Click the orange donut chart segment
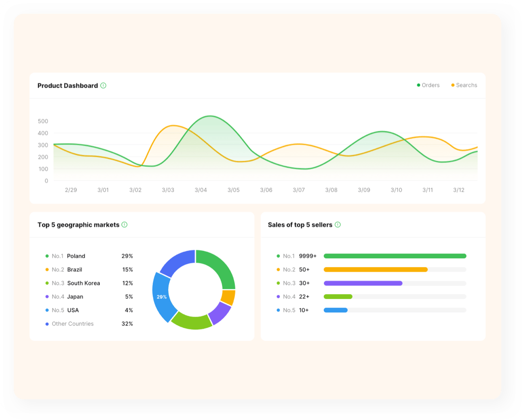Viewport: 522px width, 420px height. coord(229,298)
